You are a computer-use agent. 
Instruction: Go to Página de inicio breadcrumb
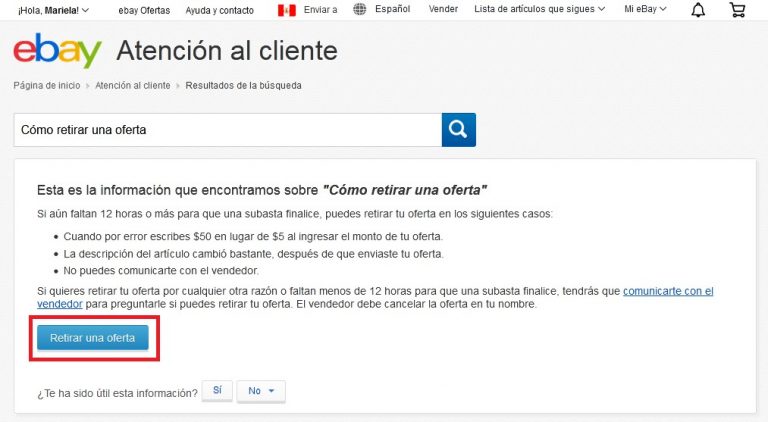(x=47, y=85)
